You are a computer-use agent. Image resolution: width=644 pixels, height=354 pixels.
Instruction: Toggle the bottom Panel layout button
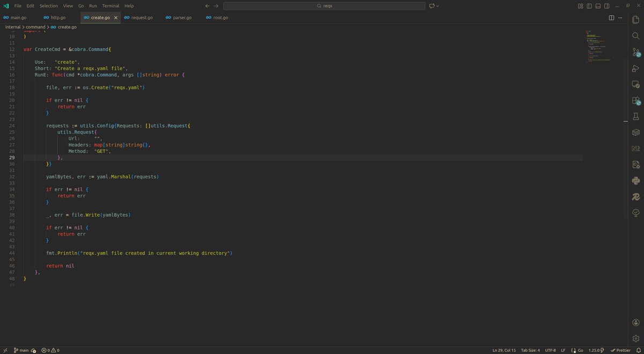pyautogui.click(x=598, y=6)
